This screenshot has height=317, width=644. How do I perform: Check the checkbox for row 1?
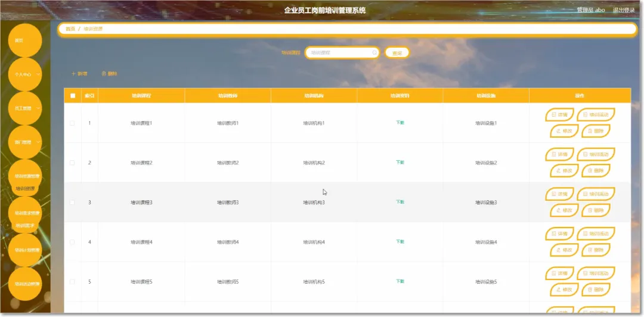pyautogui.click(x=72, y=123)
